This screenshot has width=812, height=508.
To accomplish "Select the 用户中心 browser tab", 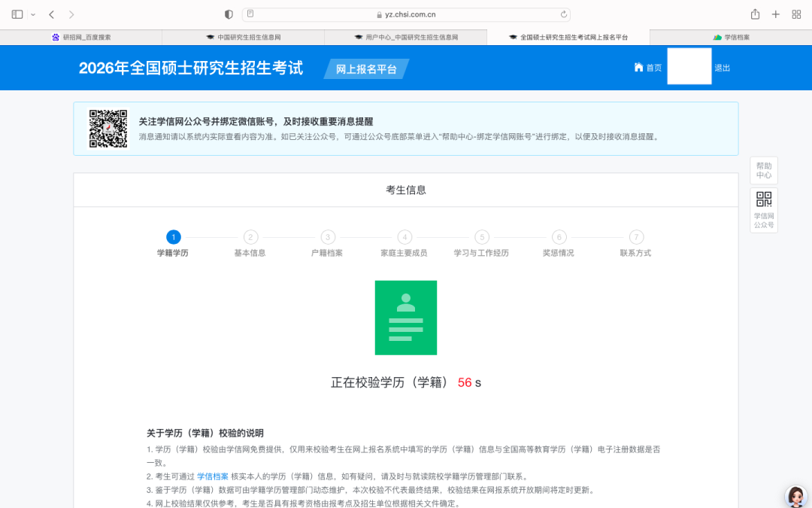I will click(x=406, y=37).
